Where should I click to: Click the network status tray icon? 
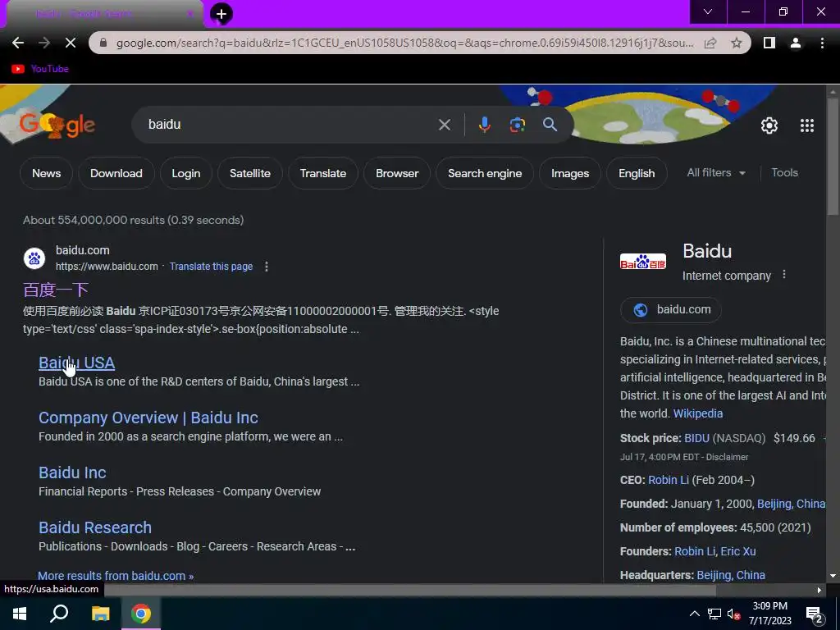pyautogui.click(x=714, y=614)
